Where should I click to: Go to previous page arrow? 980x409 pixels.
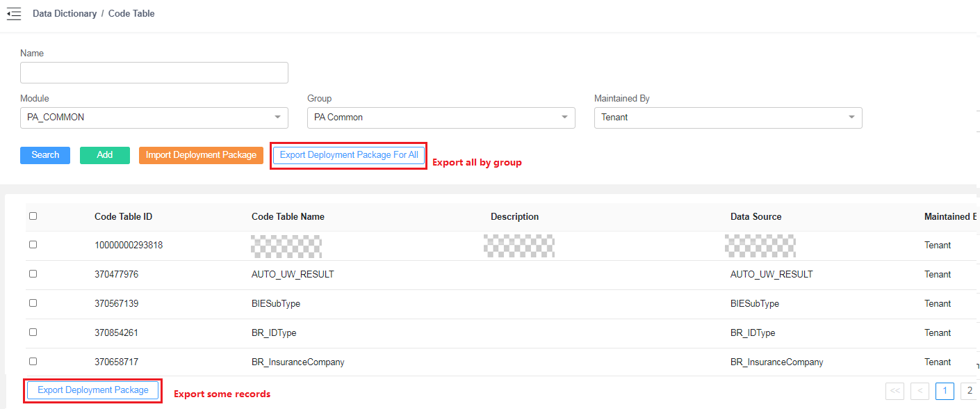click(x=920, y=391)
